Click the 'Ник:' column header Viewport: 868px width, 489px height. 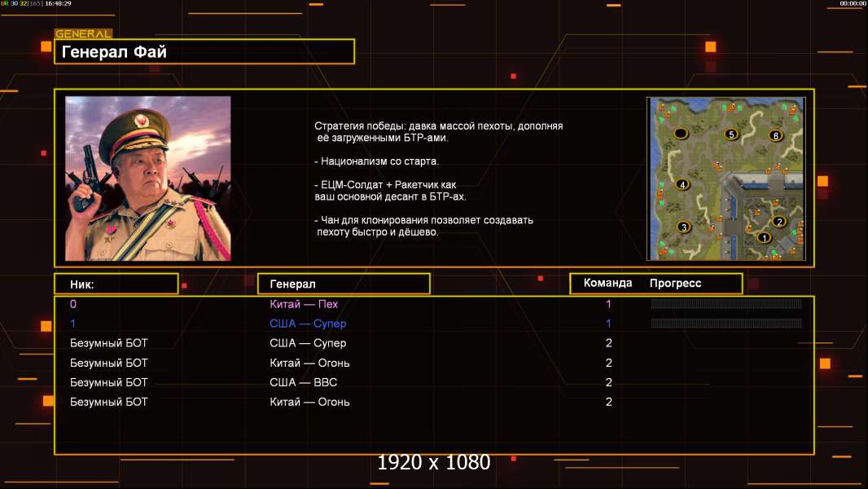(116, 284)
